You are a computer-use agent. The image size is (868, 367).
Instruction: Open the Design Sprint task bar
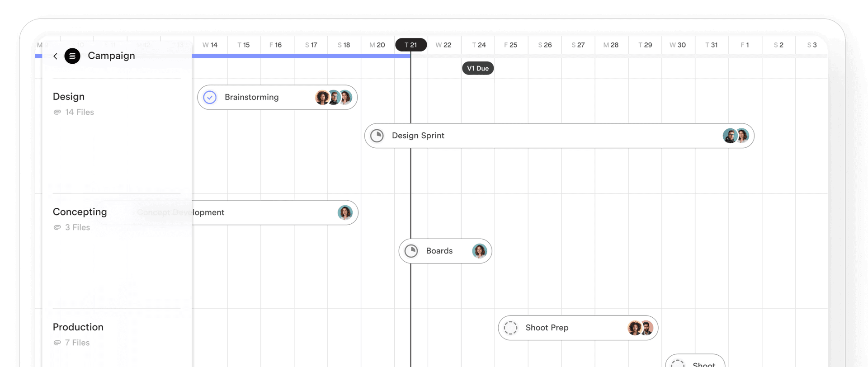click(559, 136)
